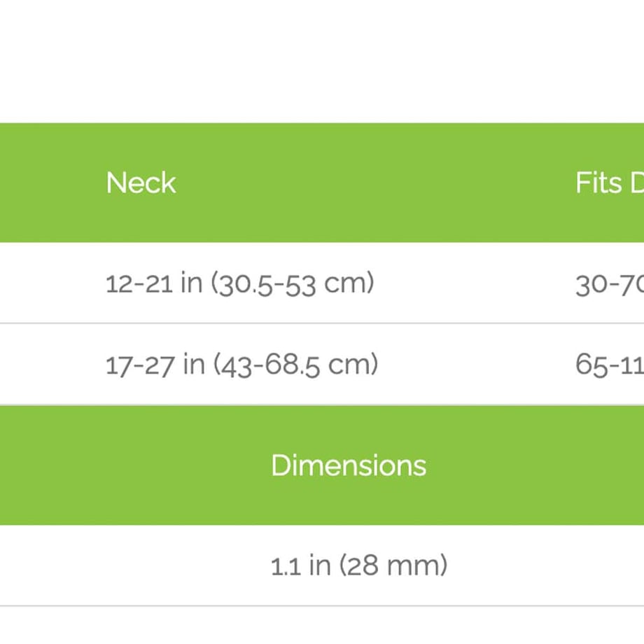The height and width of the screenshot is (644, 644).
Task: Select the (28 mm) metric width text
Action: click(x=393, y=566)
